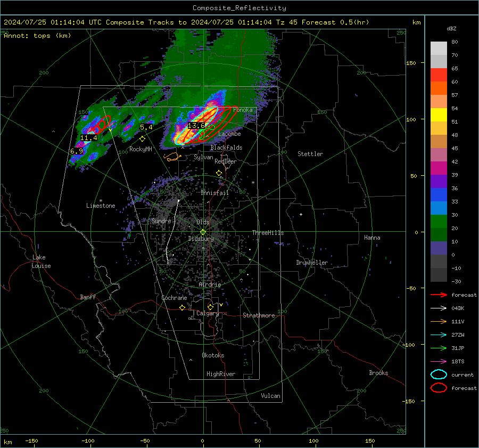Screen dimensions: 479x448
Task: Click the Brooks label
Action: pyautogui.click(x=378, y=373)
